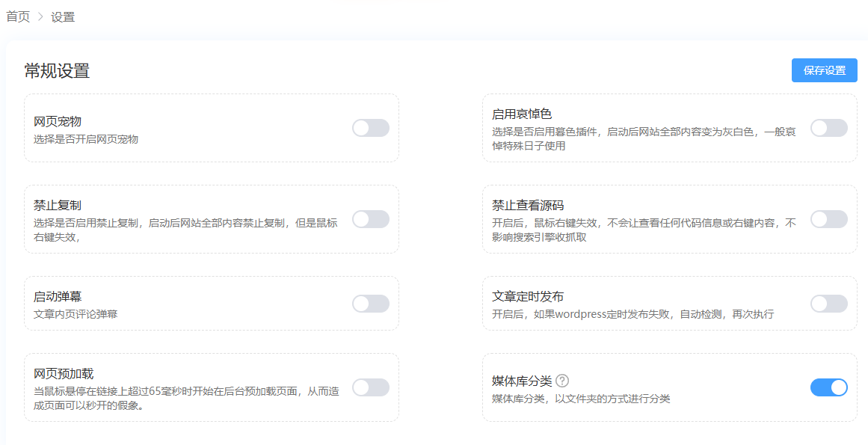Toggle the 禁止复制 switch on
This screenshot has width=868, height=445.
click(371, 219)
